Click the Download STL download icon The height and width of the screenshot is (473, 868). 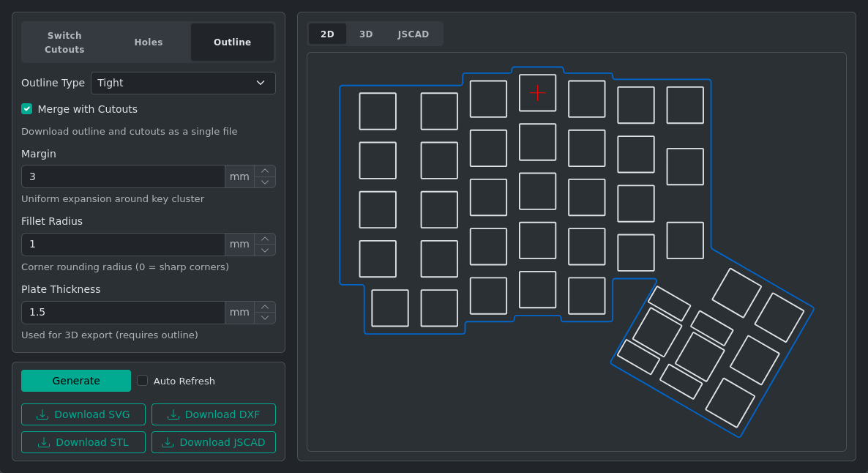point(44,442)
